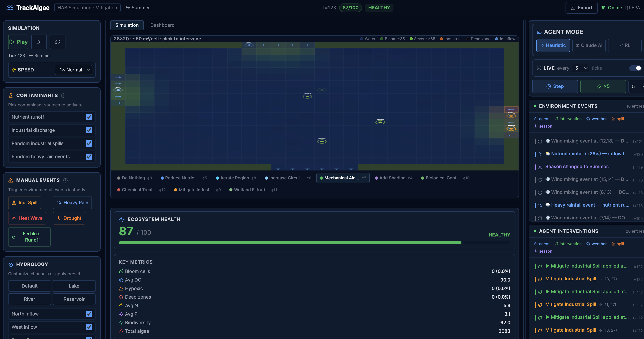Open the 1× Normal speed dropdown

coord(73,70)
